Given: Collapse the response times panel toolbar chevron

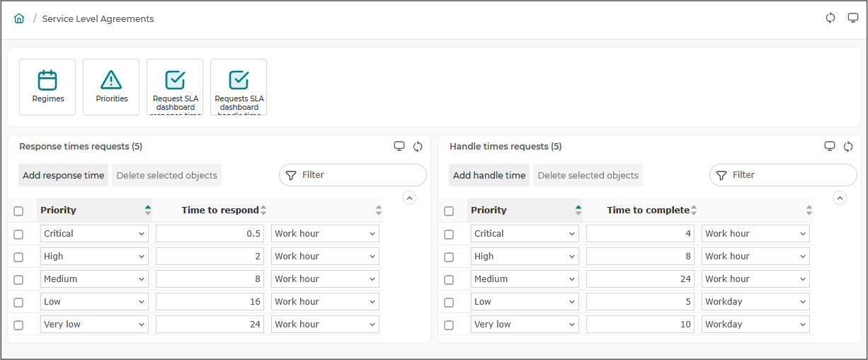Looking at the screenshot, I should (x=409, y=198).
